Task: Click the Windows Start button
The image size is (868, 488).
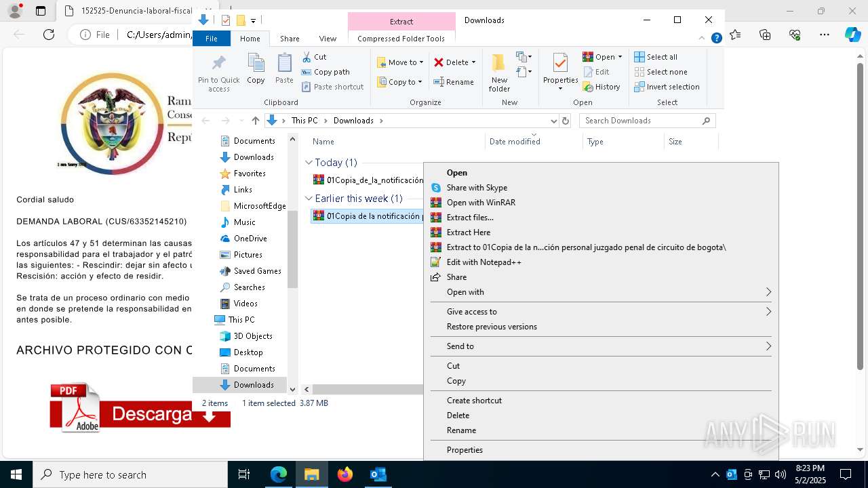Action: (x=16, y=474)
